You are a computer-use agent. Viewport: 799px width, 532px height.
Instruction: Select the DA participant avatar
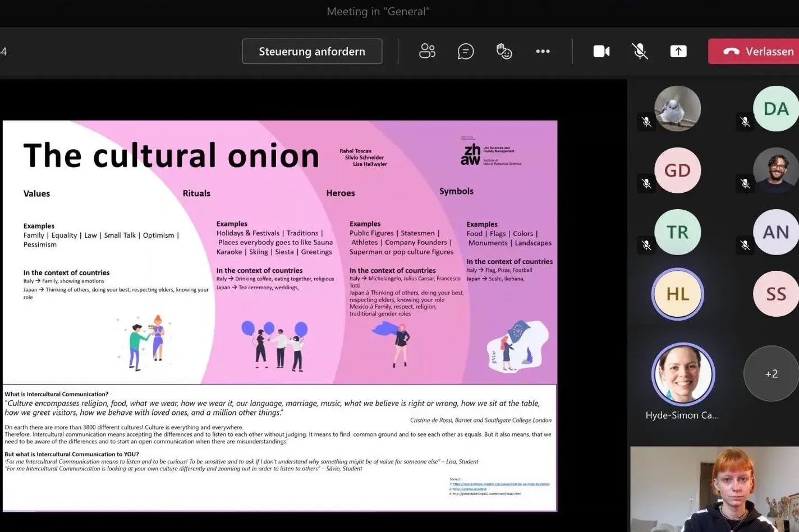point(776,109)
